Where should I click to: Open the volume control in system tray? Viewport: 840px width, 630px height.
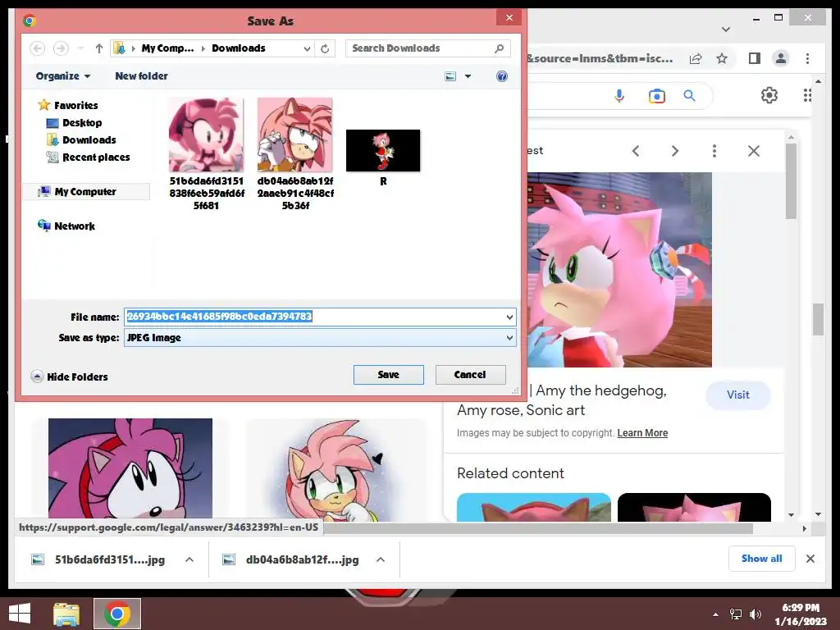click(756, 614)
